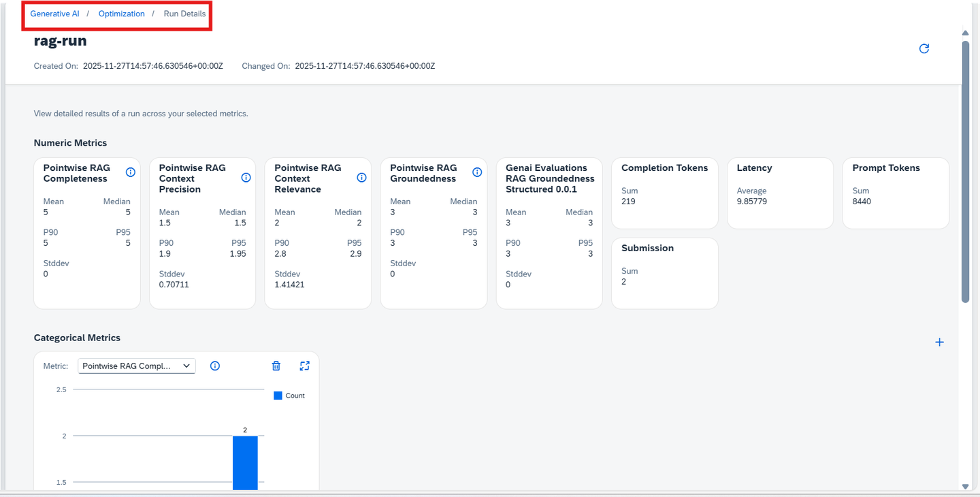
Task: Click Completion Tokens sum value 219
Action: [x=629, y=202]
